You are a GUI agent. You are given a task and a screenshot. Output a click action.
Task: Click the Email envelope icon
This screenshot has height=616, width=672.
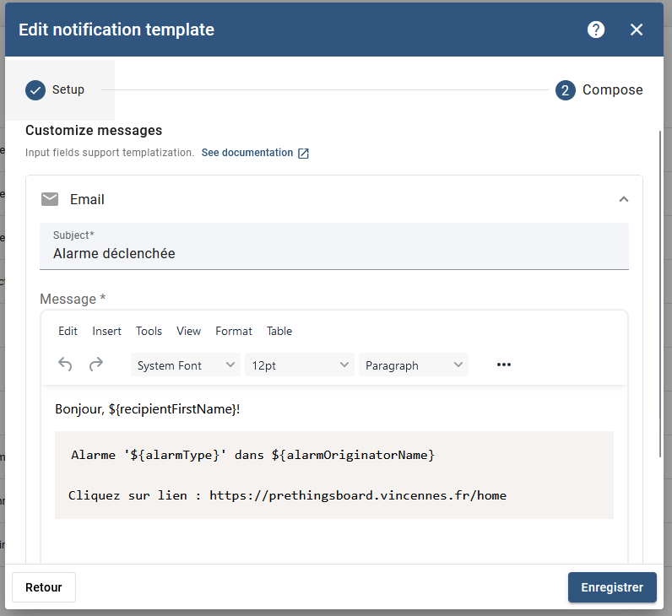pos(50,199)
